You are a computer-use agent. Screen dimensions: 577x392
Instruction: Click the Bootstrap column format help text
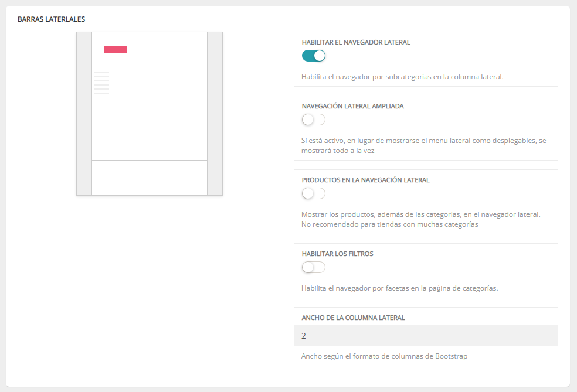click(384, 356)
